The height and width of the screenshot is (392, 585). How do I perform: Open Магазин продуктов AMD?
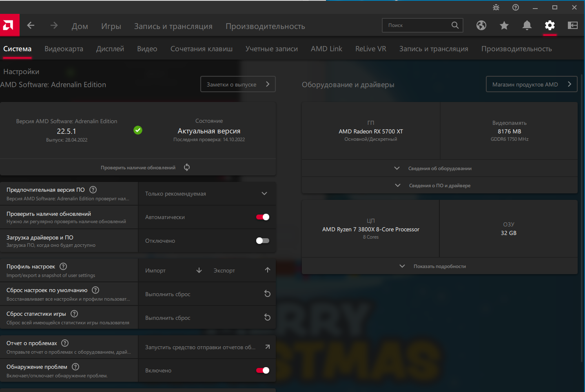pyautogui.click(x=532, y=84)
